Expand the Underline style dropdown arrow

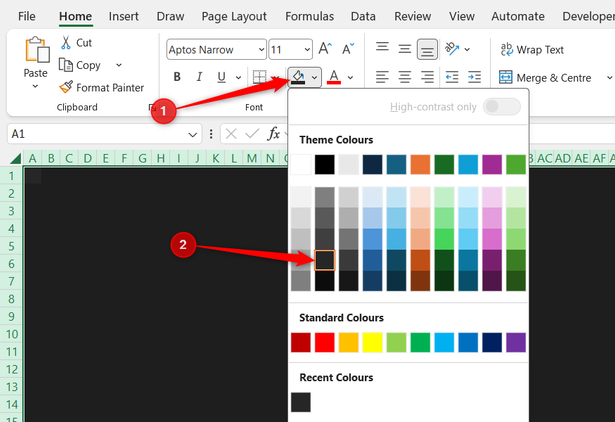(x=238, y=77)
